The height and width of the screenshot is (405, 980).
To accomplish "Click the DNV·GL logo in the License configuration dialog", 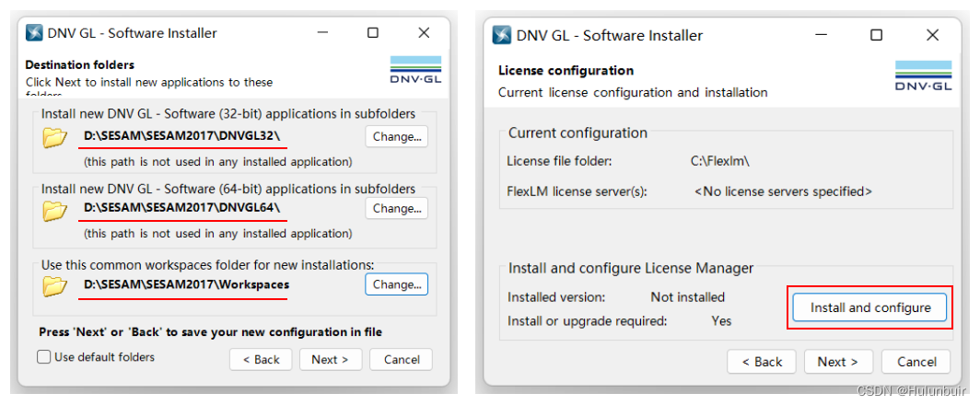I will tap(923, 75).
